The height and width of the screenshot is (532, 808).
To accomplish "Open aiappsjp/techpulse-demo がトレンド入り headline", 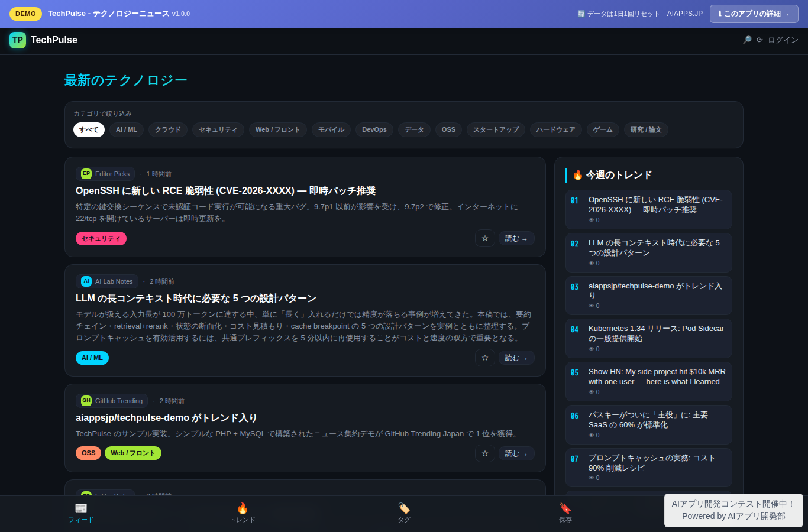I will coord(166,418).
